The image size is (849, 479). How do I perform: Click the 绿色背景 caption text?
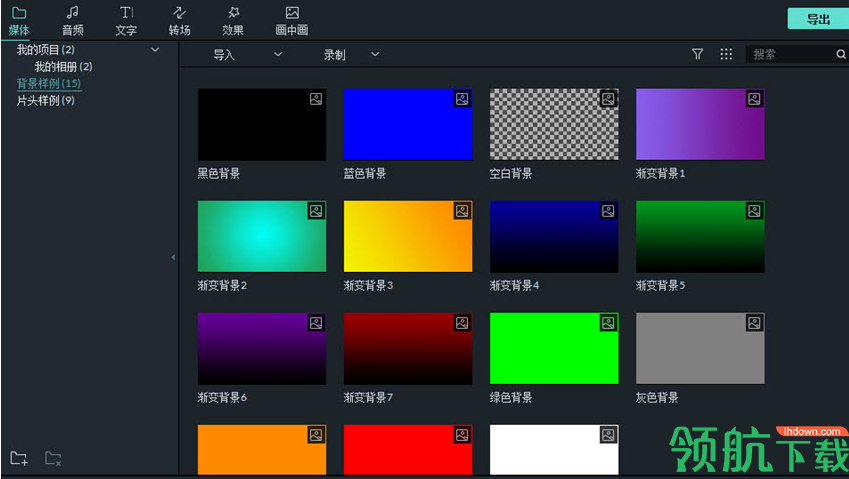(511, 398)
